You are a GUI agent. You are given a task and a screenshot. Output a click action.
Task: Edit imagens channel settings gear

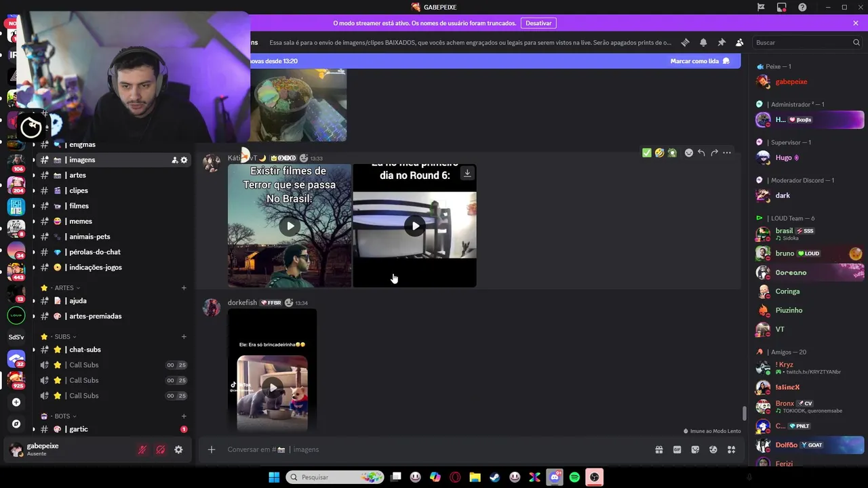(x=184, y=160)
